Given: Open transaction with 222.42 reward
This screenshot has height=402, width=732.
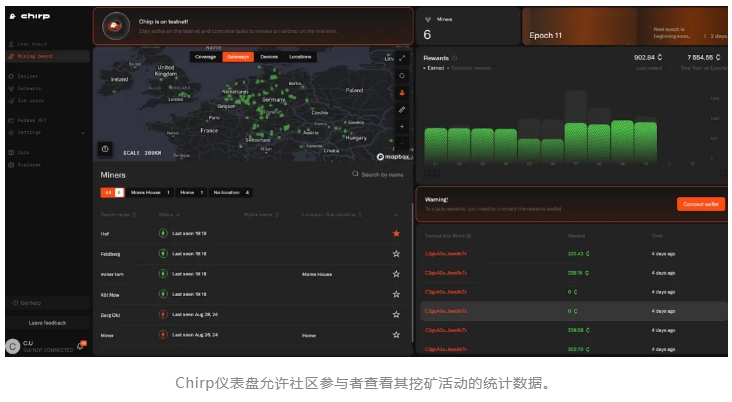Looking at the screenshot, I should [x=445, y=254].
